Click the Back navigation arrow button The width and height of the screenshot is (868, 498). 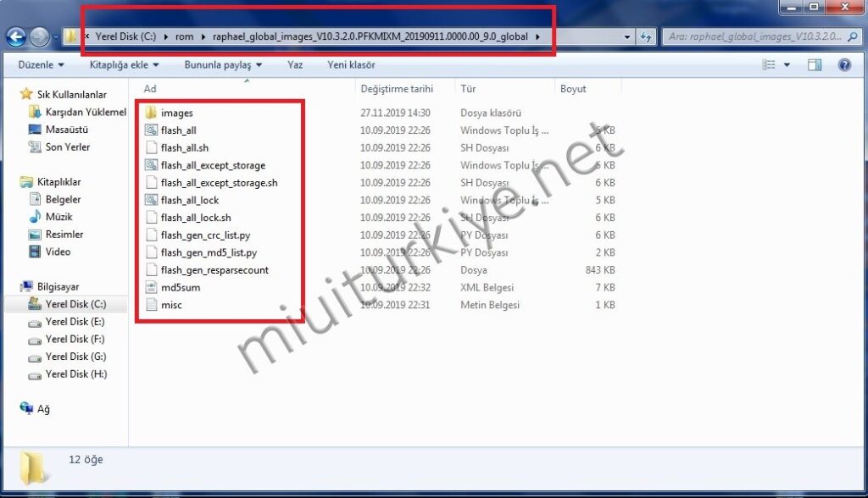click(15, 37)
